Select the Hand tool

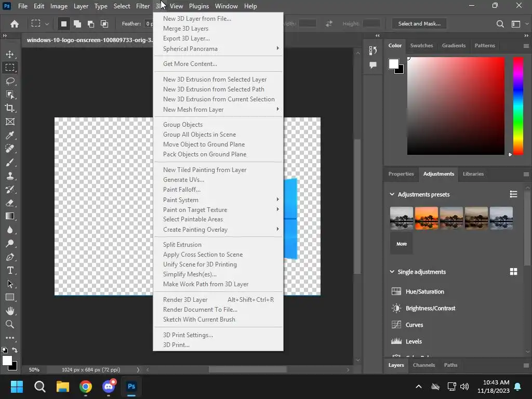[10, 311]
